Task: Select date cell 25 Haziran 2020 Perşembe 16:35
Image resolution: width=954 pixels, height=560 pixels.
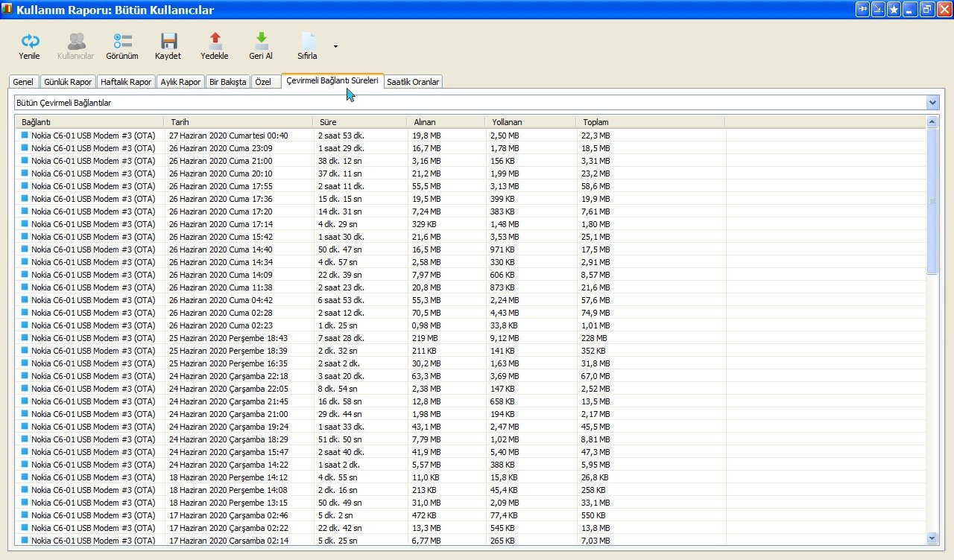Action: (x=228, y=363)
